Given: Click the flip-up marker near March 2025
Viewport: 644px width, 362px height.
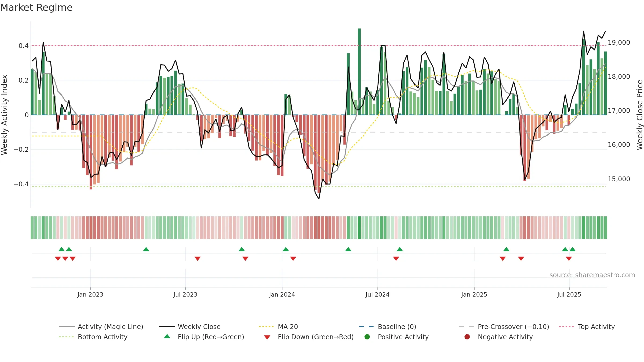Looking at the screenshot, I should click(506, 249).
